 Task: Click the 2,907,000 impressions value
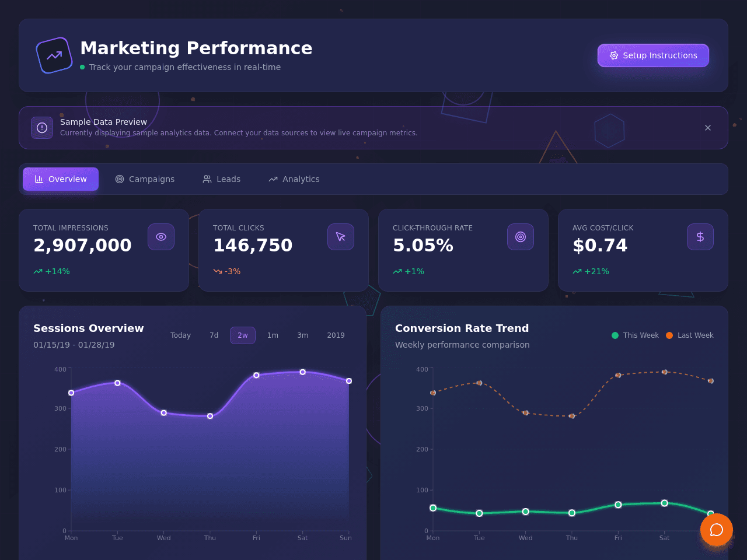coord(82,246)
